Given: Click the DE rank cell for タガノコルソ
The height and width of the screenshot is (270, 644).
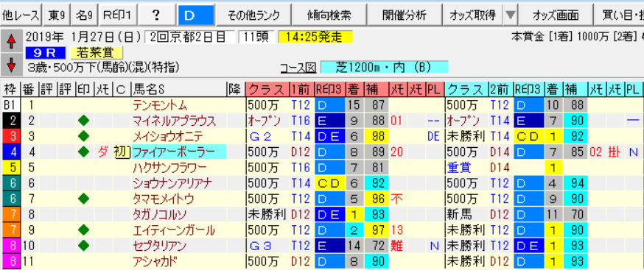Looking at the screenshot, I should coord(330,215).
